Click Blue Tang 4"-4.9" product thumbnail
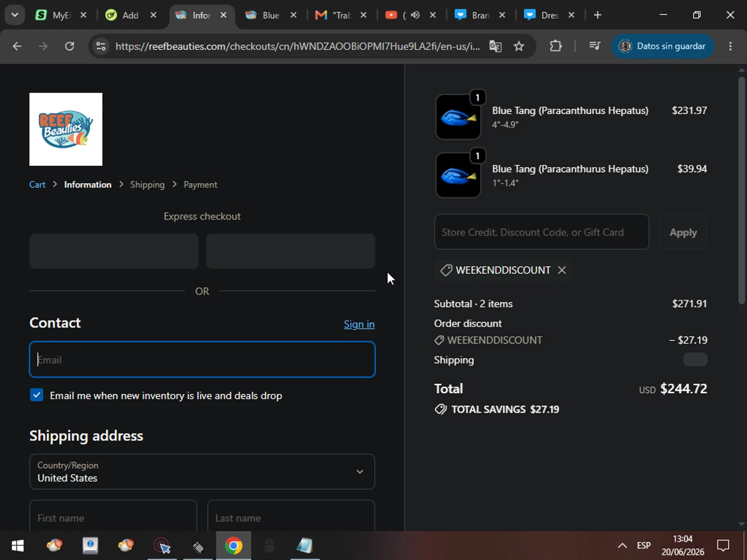 pyautogui.click(x=458, y=117)
